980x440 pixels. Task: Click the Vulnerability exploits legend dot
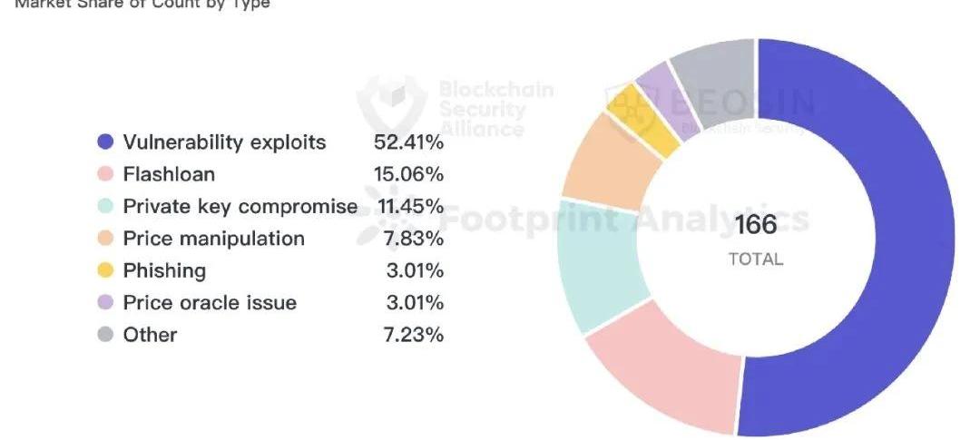coord(105,142)
